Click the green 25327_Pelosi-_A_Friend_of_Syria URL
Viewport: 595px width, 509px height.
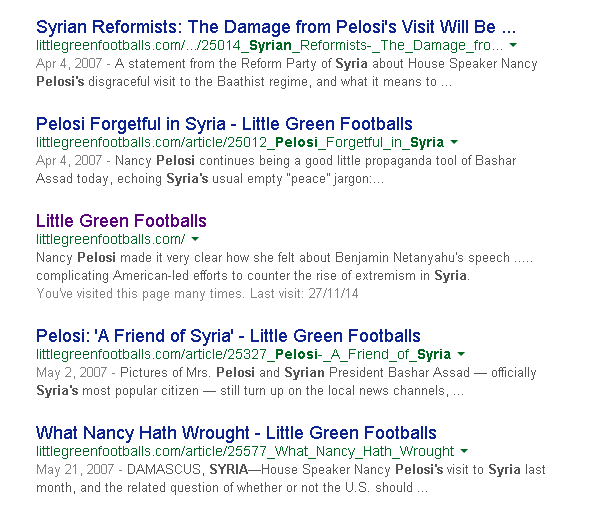pyautogui.click(x=243, y=355)
